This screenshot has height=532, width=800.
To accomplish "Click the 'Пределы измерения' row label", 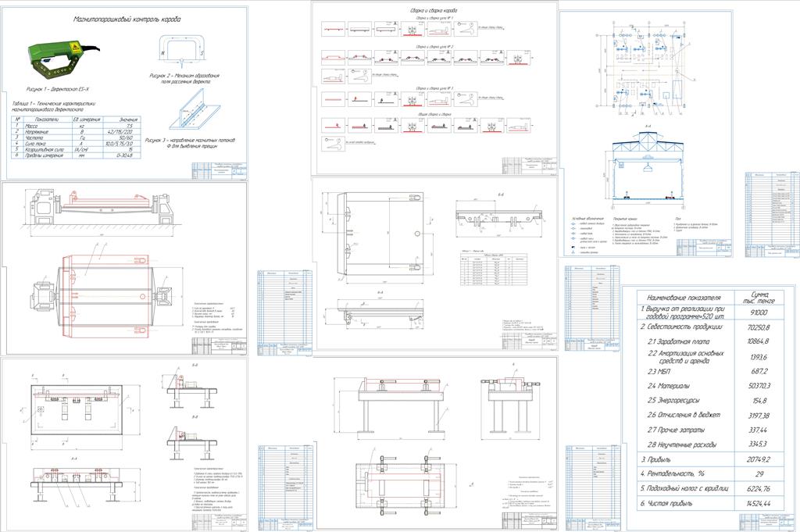I will point(44,155).
